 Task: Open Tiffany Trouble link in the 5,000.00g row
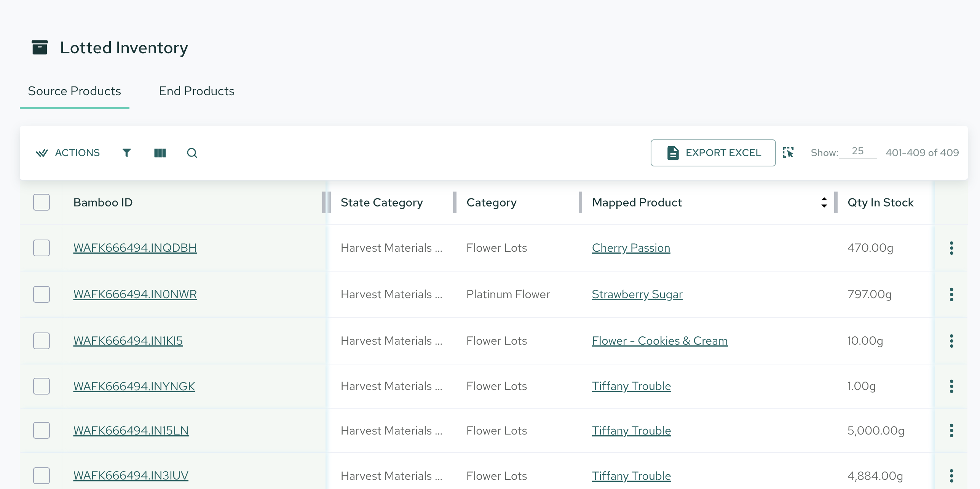pyautogui.click(x=631, y=431)
